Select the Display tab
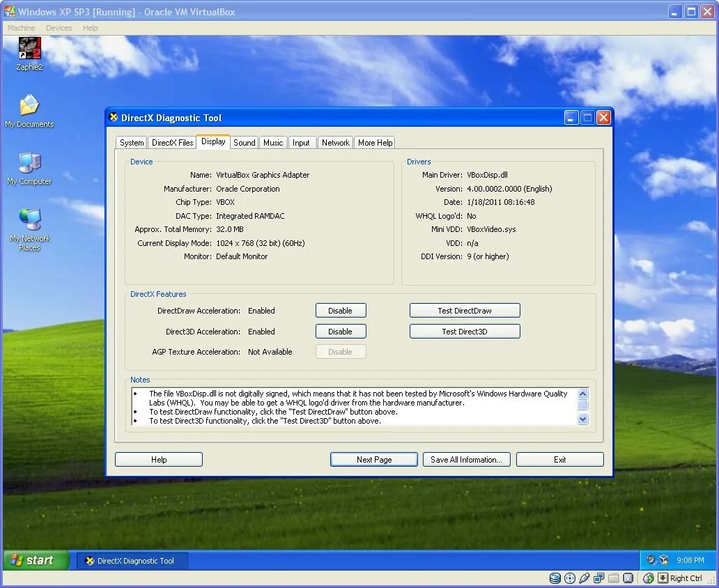The height and width of the screenshot is (588, 719). pos(213,141)
